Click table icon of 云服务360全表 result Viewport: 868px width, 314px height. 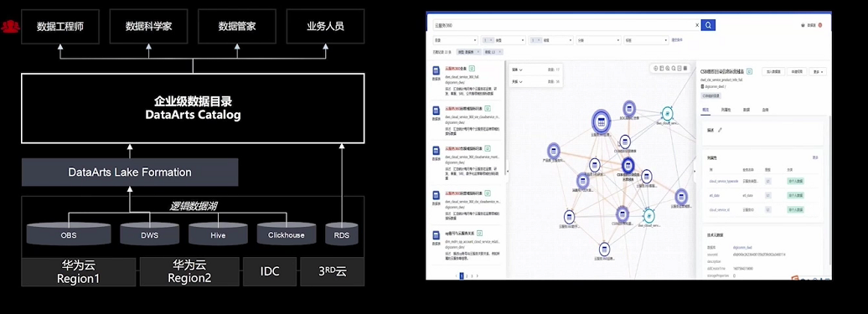click(x=436, y=70)
